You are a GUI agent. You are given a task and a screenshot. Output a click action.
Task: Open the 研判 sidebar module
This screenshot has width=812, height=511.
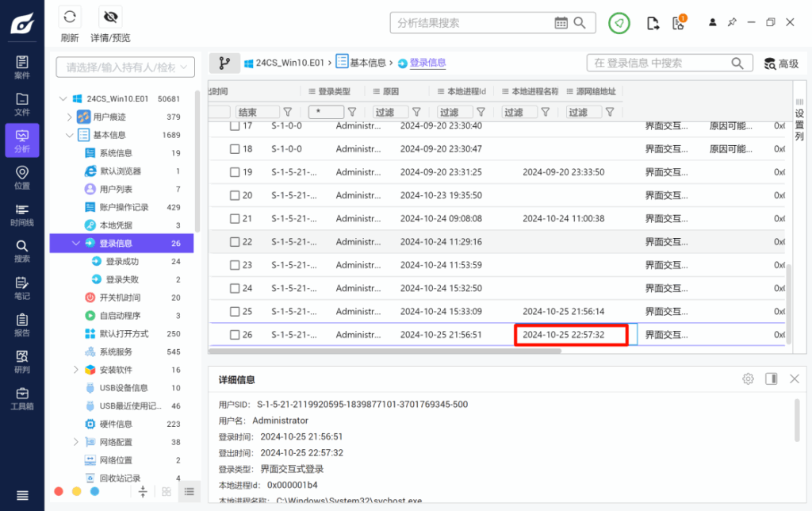[x=21, y=361]
